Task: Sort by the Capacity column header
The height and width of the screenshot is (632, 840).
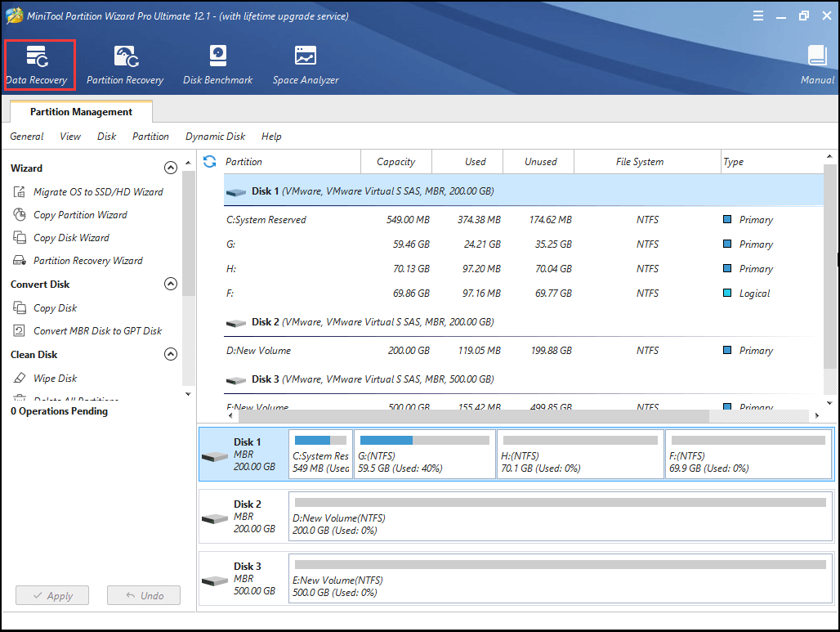Action: click(395, 161)
